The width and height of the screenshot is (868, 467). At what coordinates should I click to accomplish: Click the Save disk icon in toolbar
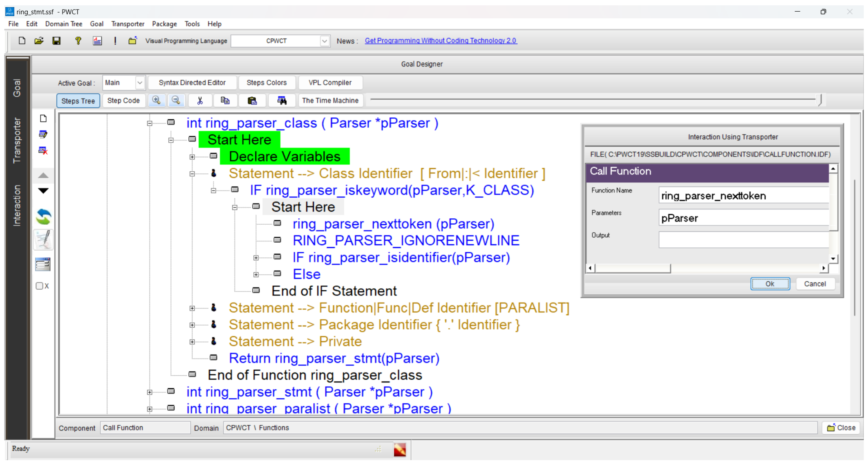click(x=56, y=41)
